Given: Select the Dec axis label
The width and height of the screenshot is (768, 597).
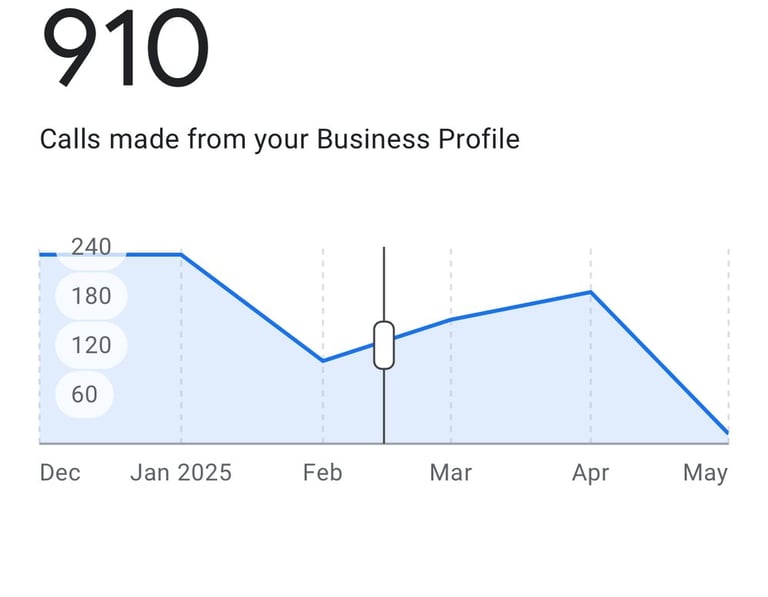Looking at the screenshot, I should [x=60, y=473].
